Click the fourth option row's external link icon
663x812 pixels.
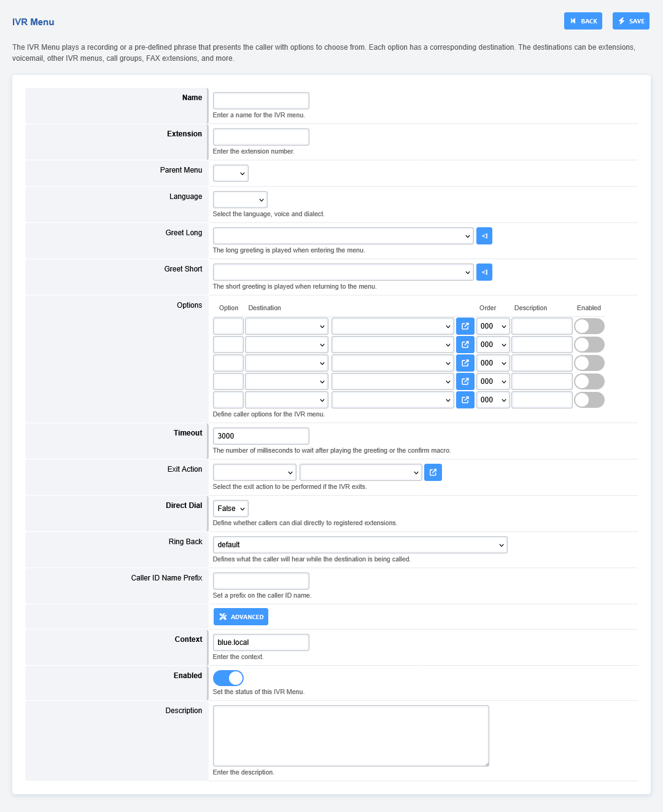click(x=465, y=381)
